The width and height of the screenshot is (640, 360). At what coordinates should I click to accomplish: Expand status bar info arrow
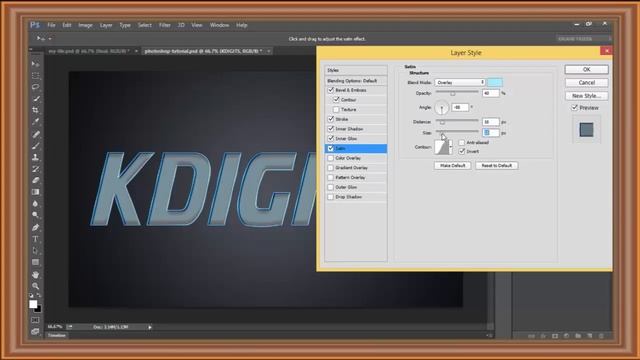pos(150,327)
